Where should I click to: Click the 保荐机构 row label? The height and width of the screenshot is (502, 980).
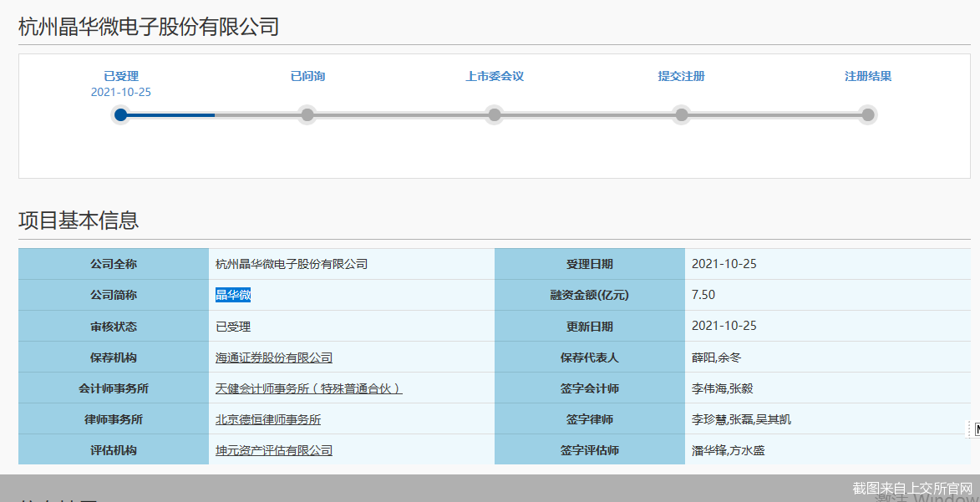113,358
